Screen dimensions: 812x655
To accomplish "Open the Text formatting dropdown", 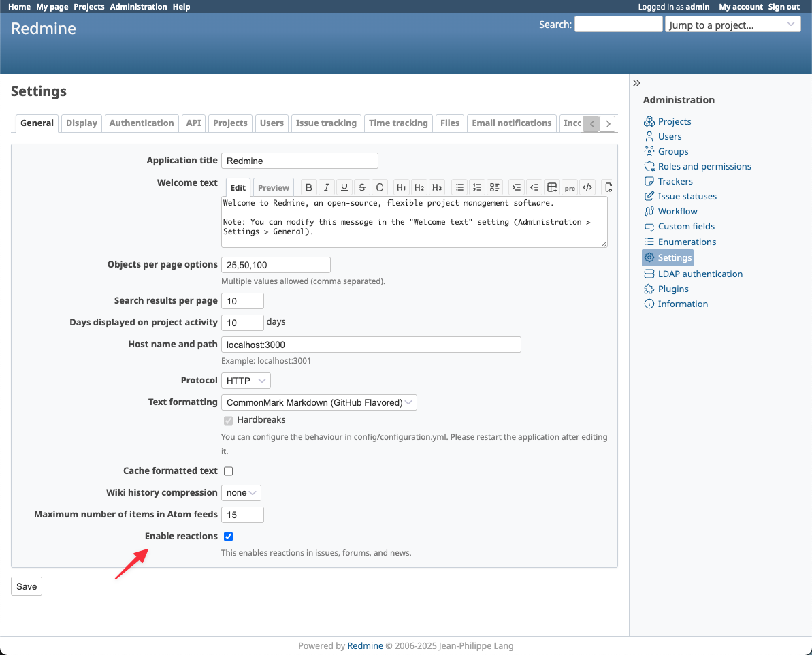I will point(319,402).
